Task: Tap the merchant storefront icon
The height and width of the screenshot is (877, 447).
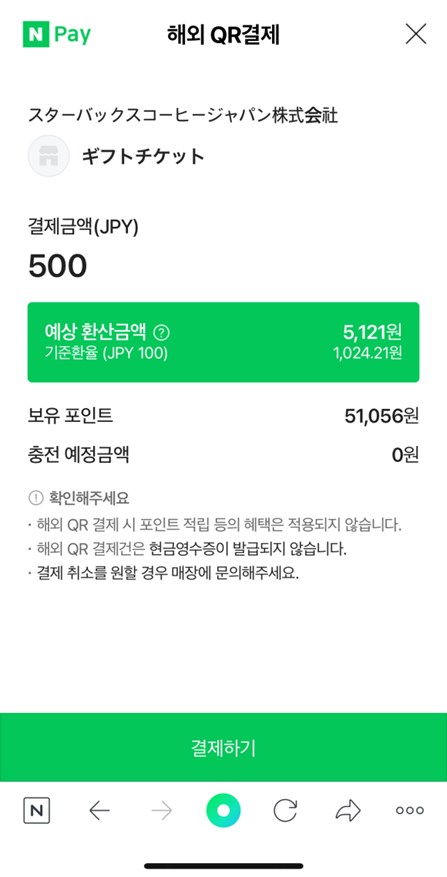Action: pos(49,156)
